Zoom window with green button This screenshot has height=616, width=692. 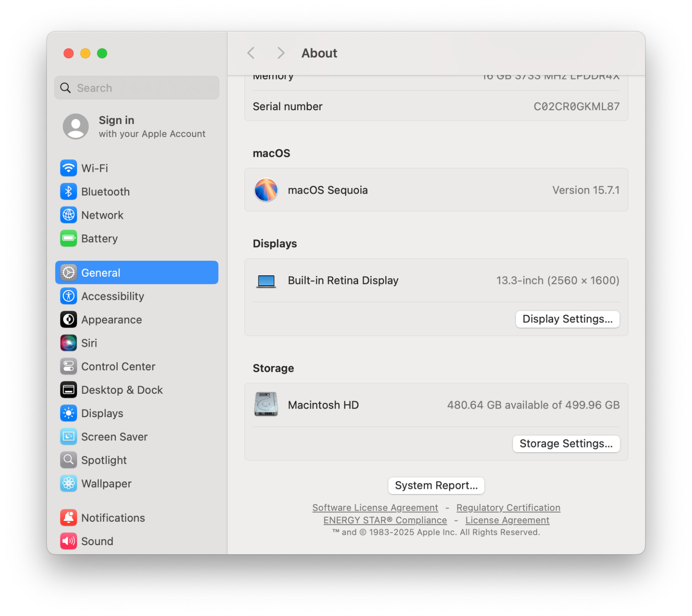pyautogui.click(x=102, y=53)
